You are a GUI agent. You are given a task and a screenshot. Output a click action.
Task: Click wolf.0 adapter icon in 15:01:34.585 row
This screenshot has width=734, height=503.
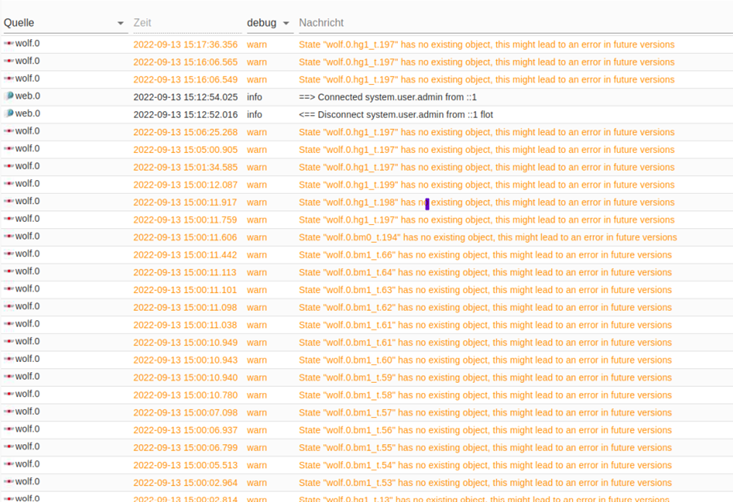click(8, 166)
